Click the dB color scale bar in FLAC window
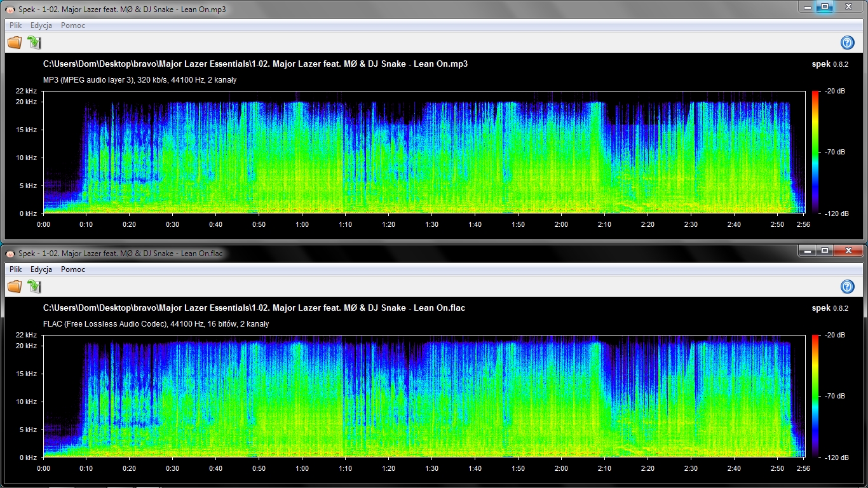This screenshot has height=488, width=868. [x=815, y=396]
